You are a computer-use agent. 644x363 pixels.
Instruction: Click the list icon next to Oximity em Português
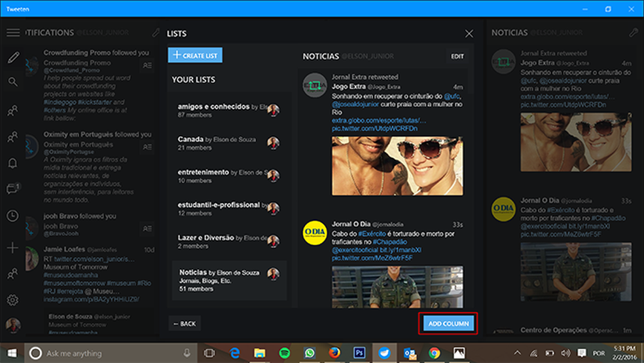(x=147, y=147)
